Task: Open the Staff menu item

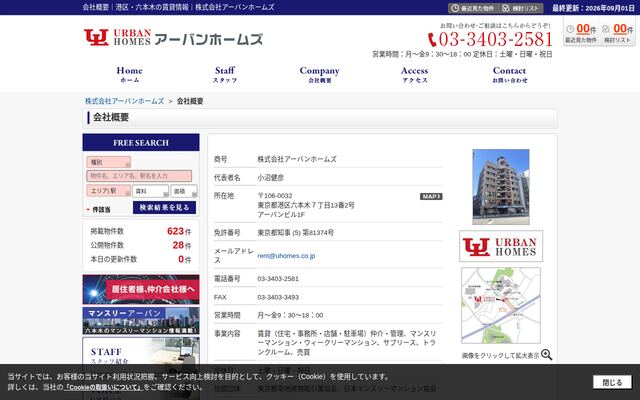Action: 224,74
